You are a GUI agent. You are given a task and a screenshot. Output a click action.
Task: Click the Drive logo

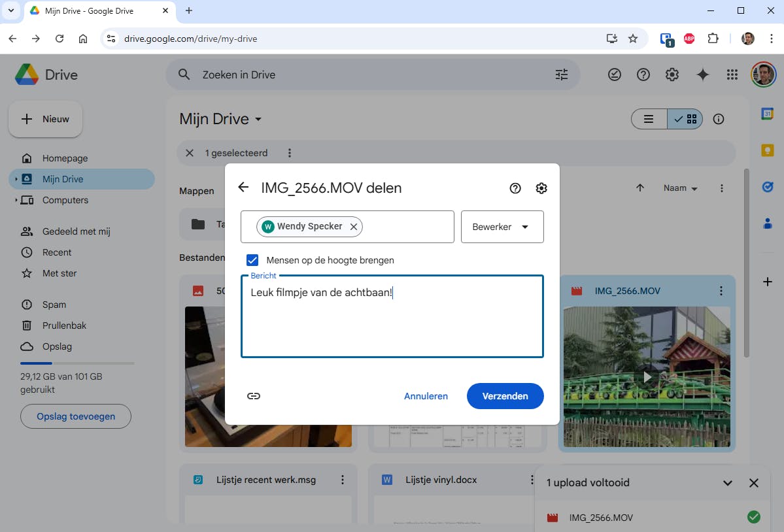[x=46, y=75]
